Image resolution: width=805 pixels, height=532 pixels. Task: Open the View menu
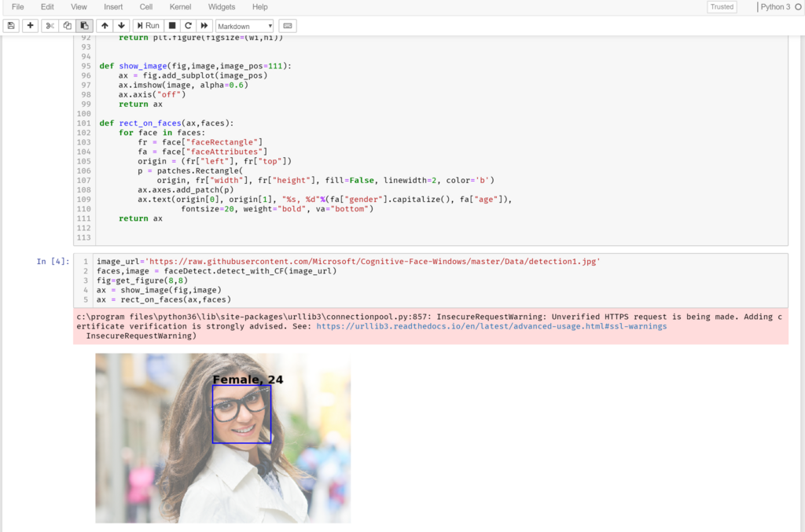(x=79, y=7)
